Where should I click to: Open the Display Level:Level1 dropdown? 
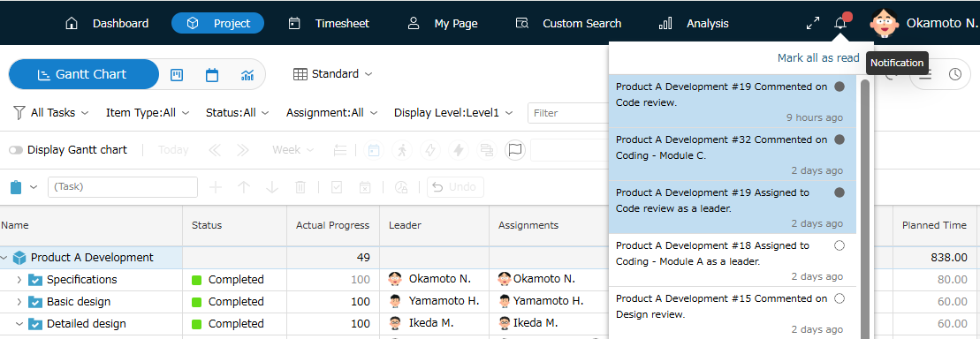tap(453, 113)
